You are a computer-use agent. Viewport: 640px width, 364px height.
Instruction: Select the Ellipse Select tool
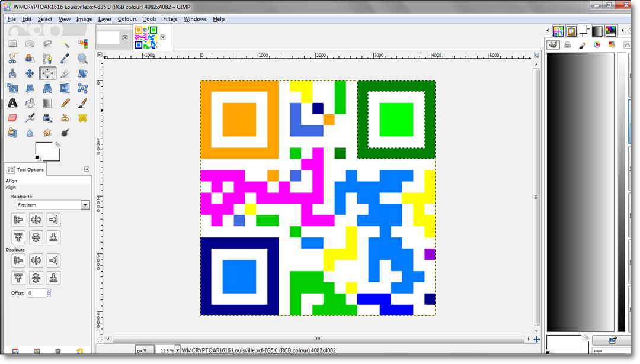(x=30, y=44)
